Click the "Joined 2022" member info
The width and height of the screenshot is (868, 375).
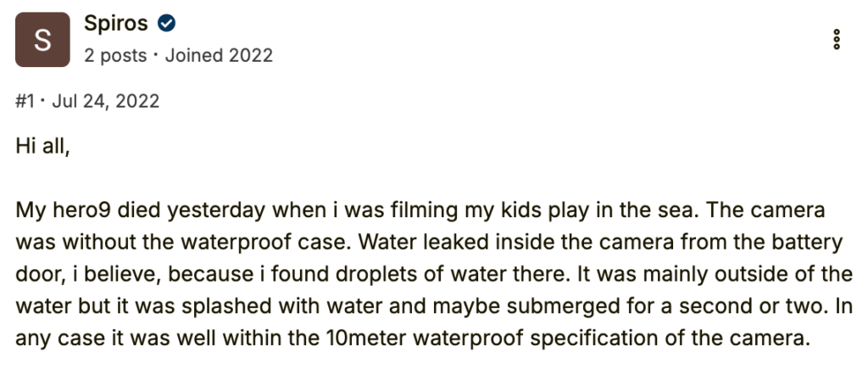point(219,56)
